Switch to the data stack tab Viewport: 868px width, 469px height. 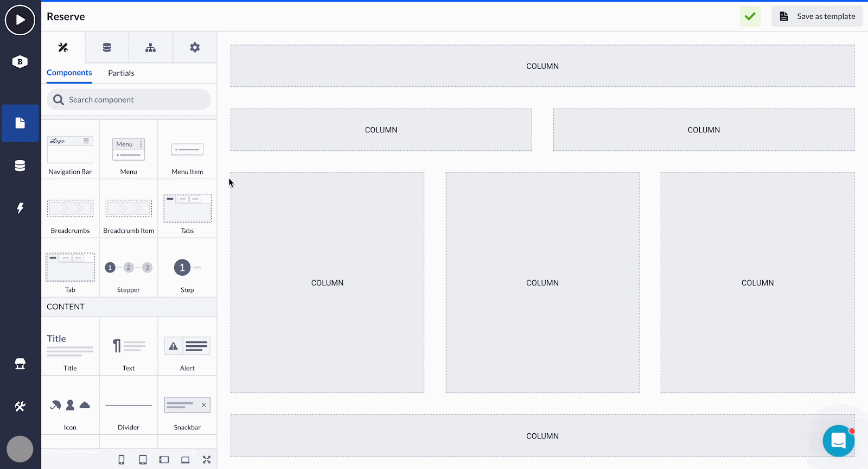coord(107,47)
